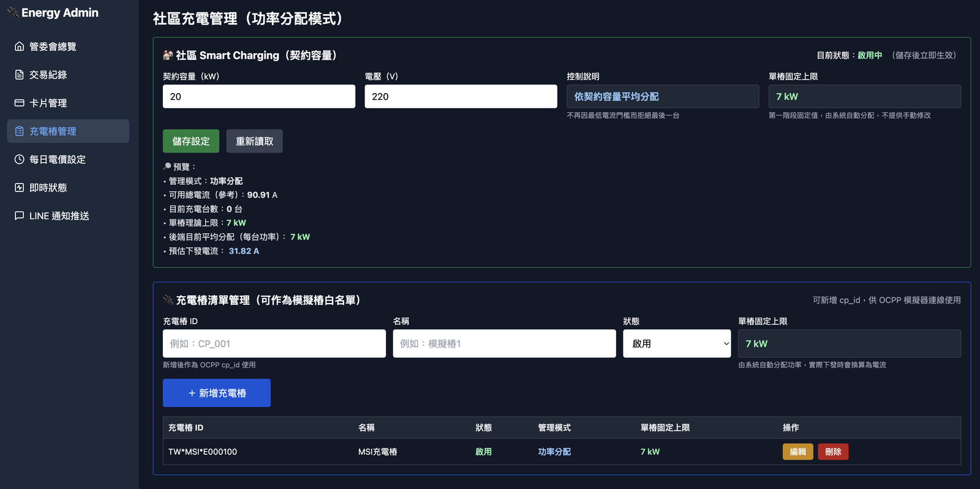Image resolution: width=980 pixels, height=489 pixels.
Task: Click the Energy Admin title
Action: [x=60, y=12]
